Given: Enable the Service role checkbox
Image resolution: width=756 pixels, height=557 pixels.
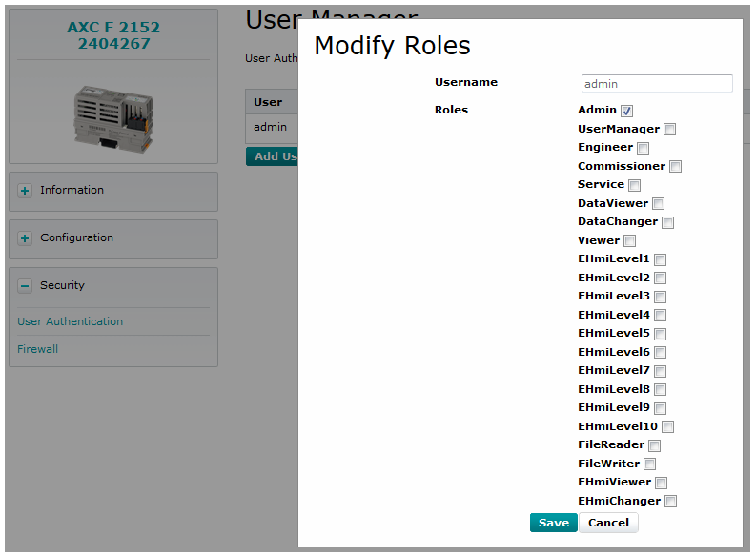Looking at the screenshot, I should coord(635,185).
